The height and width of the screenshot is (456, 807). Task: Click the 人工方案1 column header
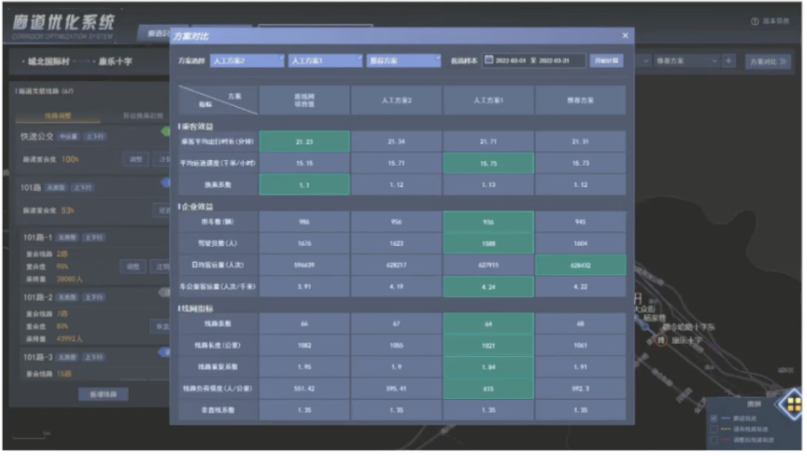click(x=488, y=100)
